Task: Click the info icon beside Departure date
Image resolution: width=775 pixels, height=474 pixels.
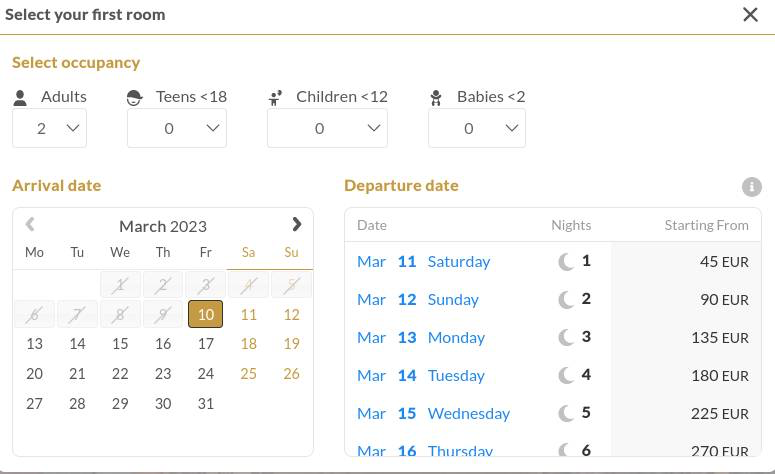Action: pyautogui.click(x=752, y=187)
